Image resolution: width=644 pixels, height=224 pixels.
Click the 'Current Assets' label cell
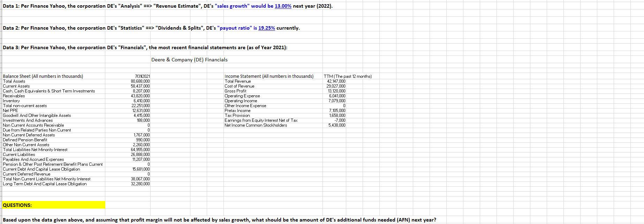16,86
